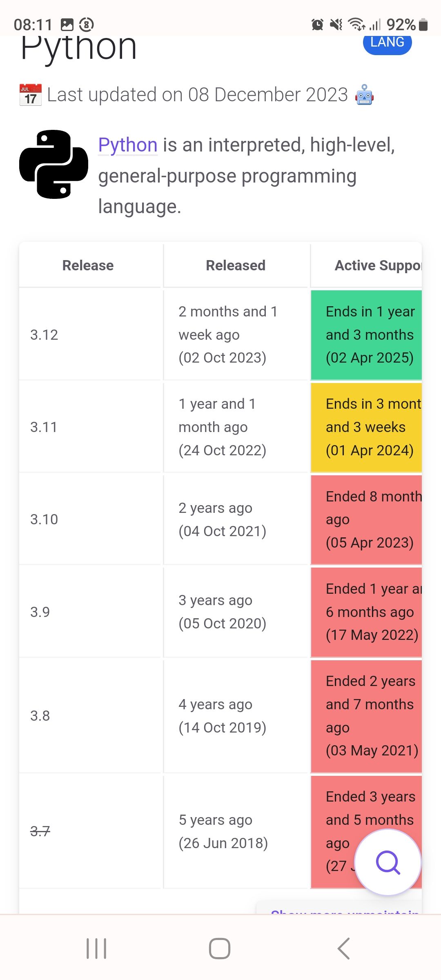The height and width of the screenshot is (980, 441).
Task: Tap the calendar icon beside Last updated
Action: [x=31, y=95]
